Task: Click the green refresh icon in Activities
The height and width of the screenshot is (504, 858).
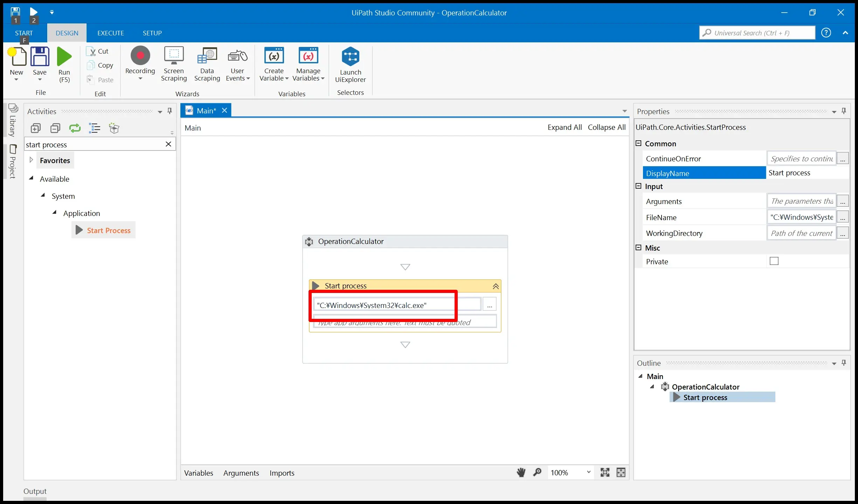Action: (x=75, y=128)
